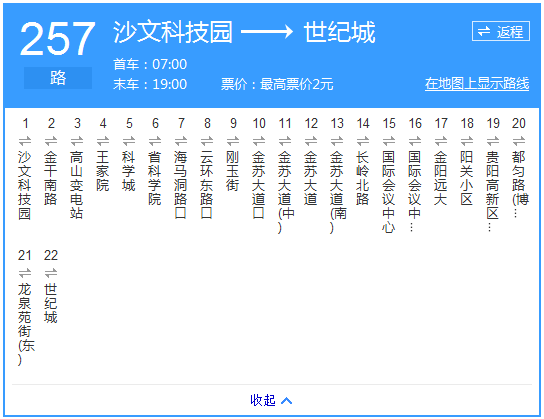544x419 pixels.
Task: Click the transfer icon above stop 长岭北路
Action: coord(363,141)
